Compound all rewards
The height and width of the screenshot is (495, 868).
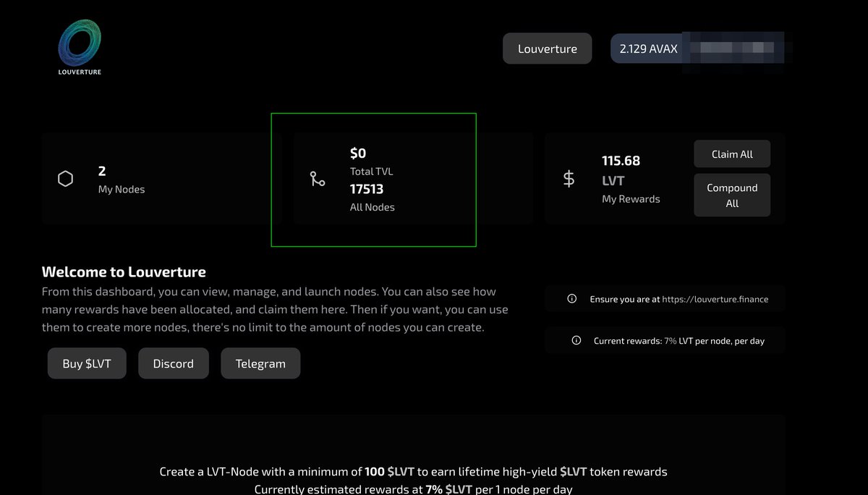(x=732, y=195)
